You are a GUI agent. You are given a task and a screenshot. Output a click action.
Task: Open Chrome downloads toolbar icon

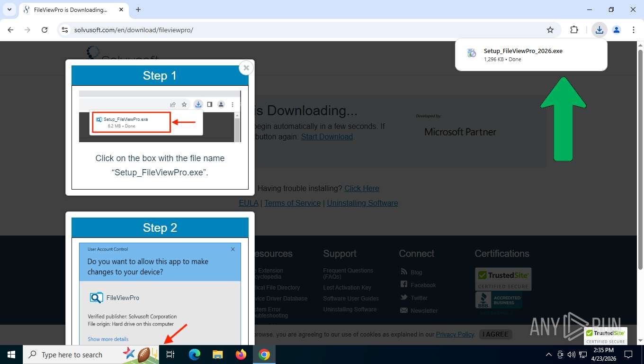click(599, 30)
